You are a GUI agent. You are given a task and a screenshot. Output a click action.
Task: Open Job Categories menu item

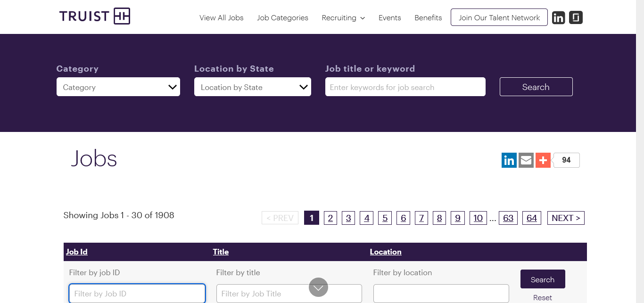point(282,18)
